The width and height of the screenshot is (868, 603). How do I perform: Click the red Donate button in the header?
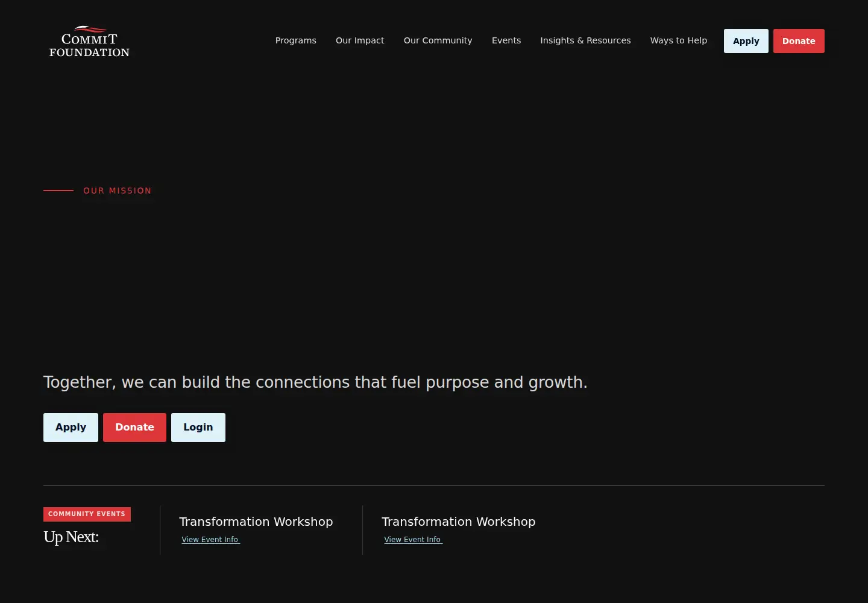(799, 41)
